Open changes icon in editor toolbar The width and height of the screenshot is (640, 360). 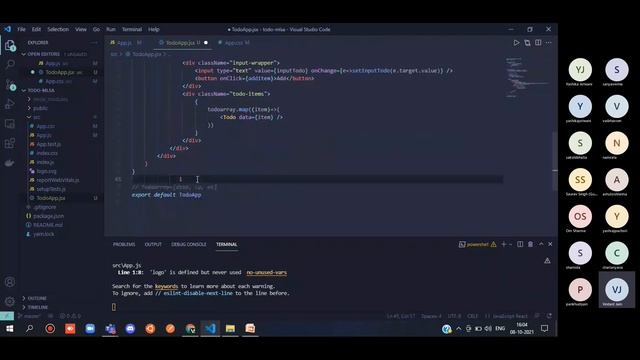tap(527, 42)
